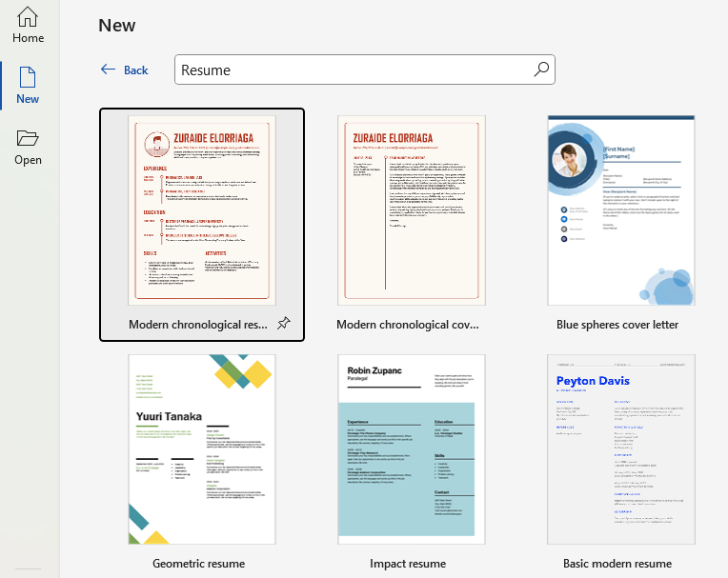The width and height of the screenshot is (728, 578).
Task: Select the Geometric resume template
Action: (202, 449)
